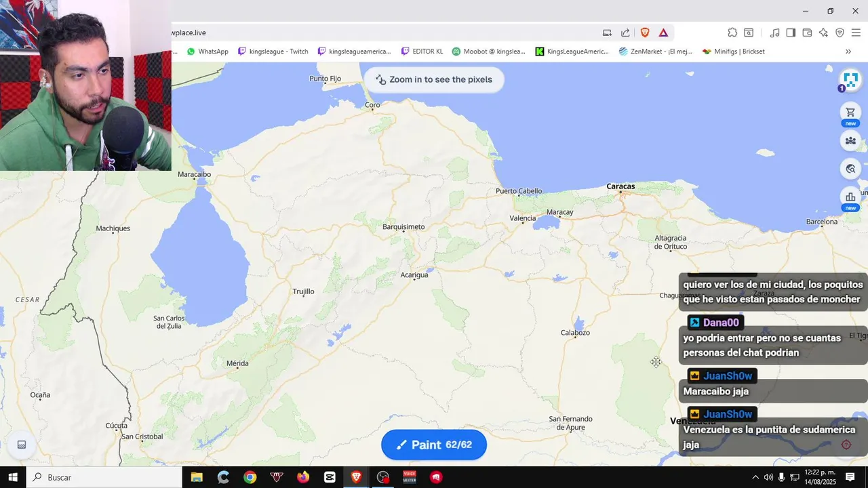Click the Cúcuta label on map
The image size is (868, 488).
[x=117, y=426]
